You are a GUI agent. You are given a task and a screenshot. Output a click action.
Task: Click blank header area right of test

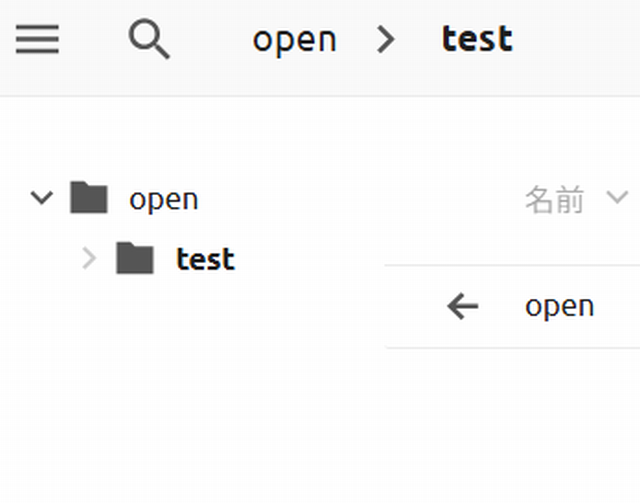pos(580,40)
